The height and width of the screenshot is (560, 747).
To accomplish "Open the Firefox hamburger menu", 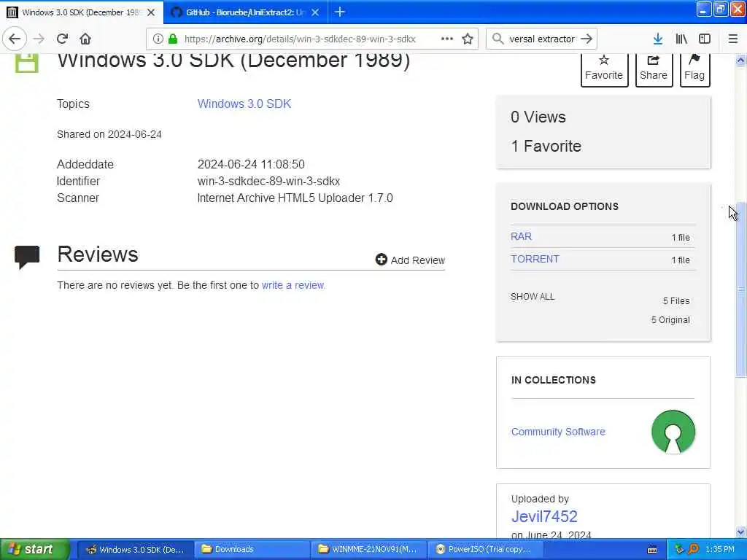I will pyautogui.click(x=732, y=39).
